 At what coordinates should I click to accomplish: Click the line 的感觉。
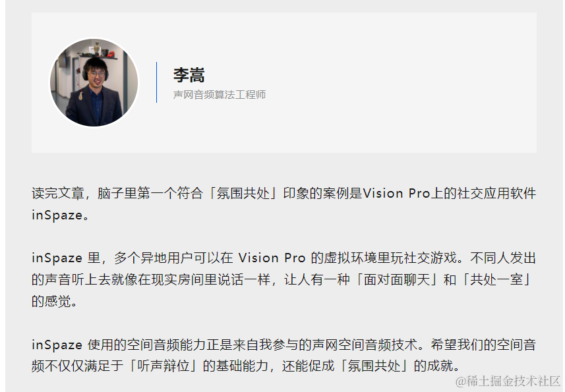55,301
